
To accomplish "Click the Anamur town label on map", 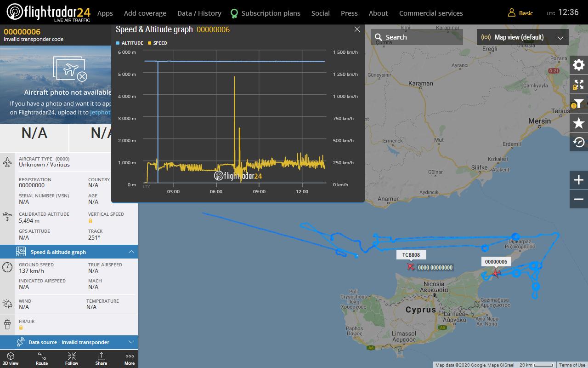I will point(388,199).
